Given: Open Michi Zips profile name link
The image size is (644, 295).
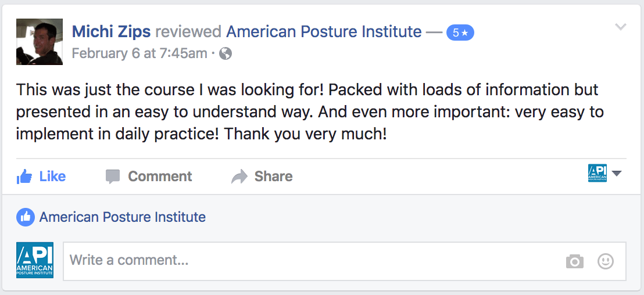Looking at the screenshot, I should (x=111, y=31).
